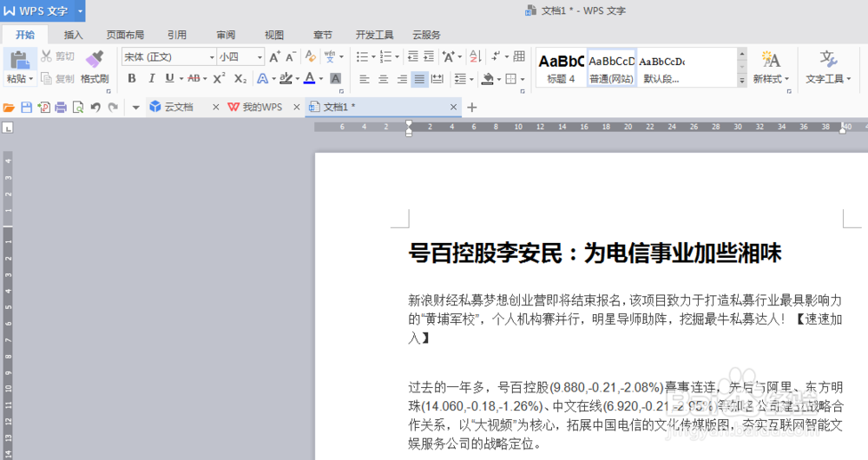
Task: Switch to the 引用 ribbon tab
Action: tap(177, 35)
